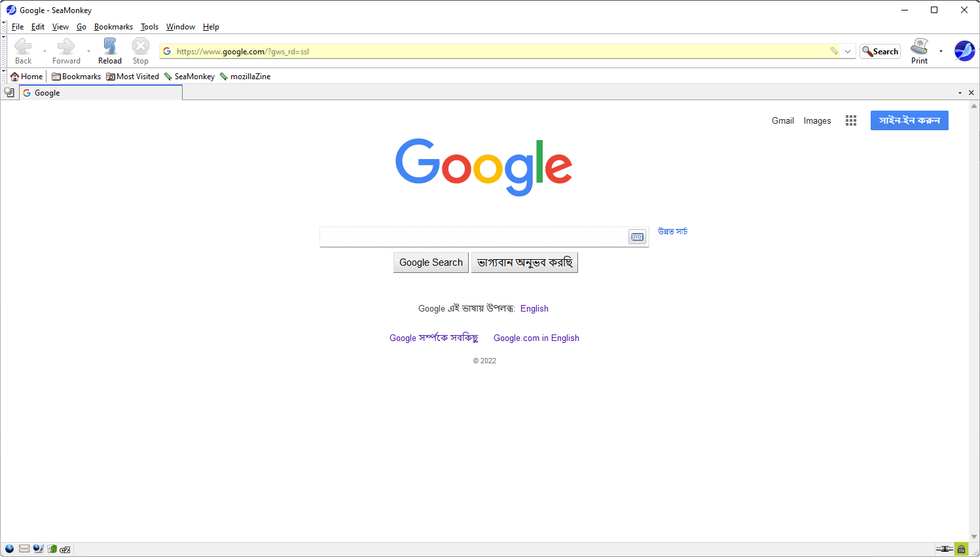Open Mail & Newsgroups status bar icon
This screenshot has height=557, width=980.
pyautogui.click(x=24, y=549)
